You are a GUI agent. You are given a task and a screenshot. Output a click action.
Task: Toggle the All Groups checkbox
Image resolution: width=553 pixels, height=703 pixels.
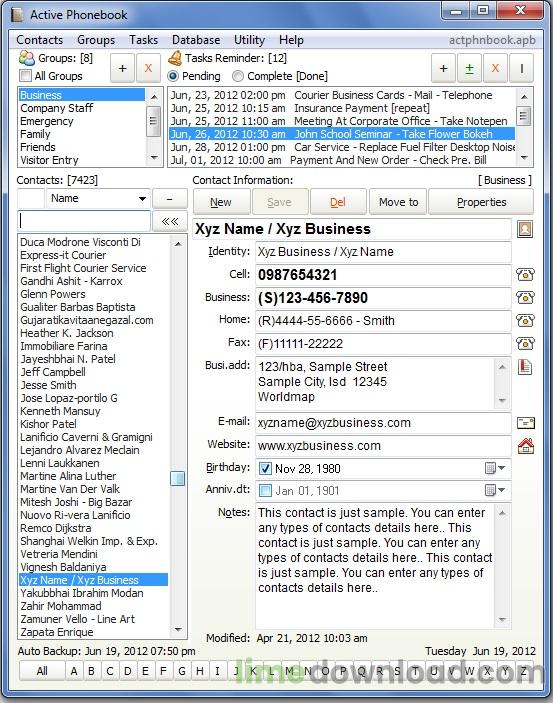tap(26, 76)
